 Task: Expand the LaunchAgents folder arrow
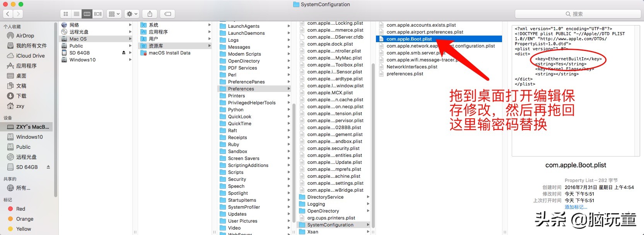pos(289,26)
